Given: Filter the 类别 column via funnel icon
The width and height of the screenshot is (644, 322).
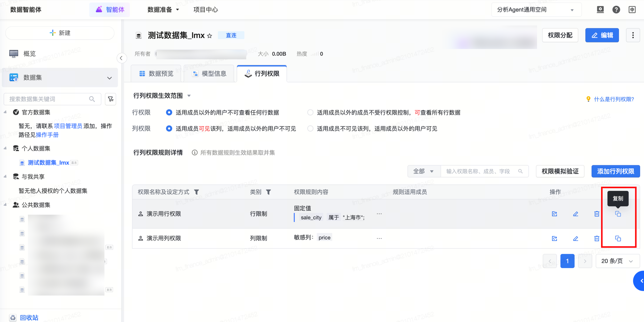Looking at the screenshot, I should 268,192.
